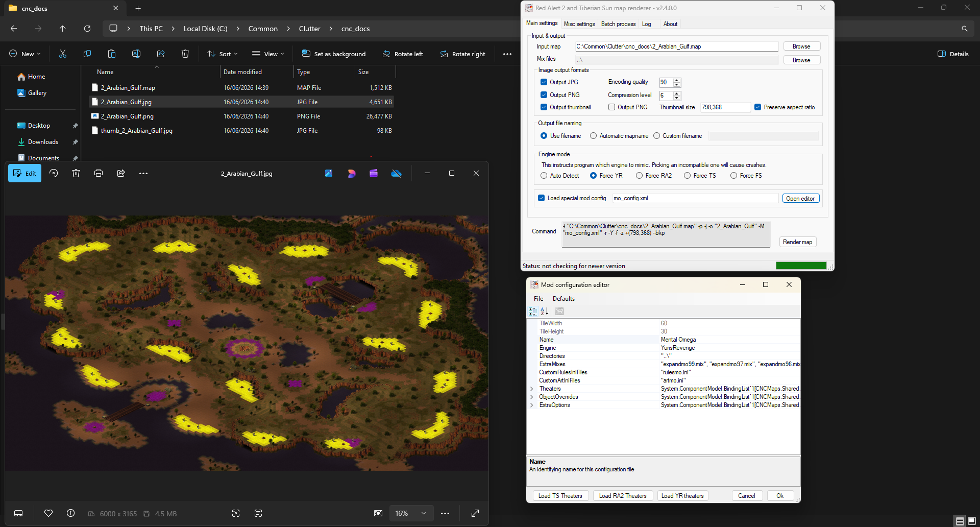Click the Load RA2 Theaters button
The image size is (980, 527).
(x=623, y=496)
